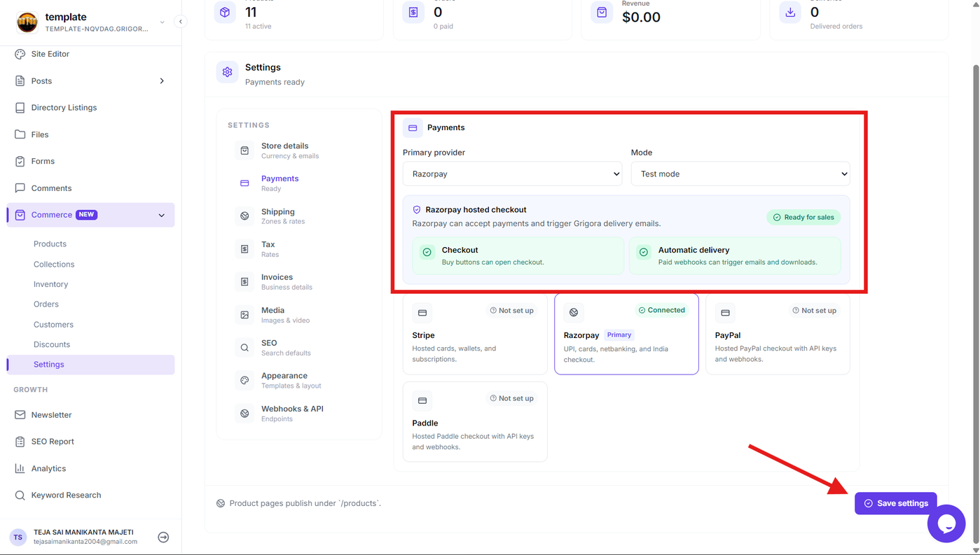
Task: Click the Site Editor palette icon
Action: pyautogui.click(x=20, y=54)
